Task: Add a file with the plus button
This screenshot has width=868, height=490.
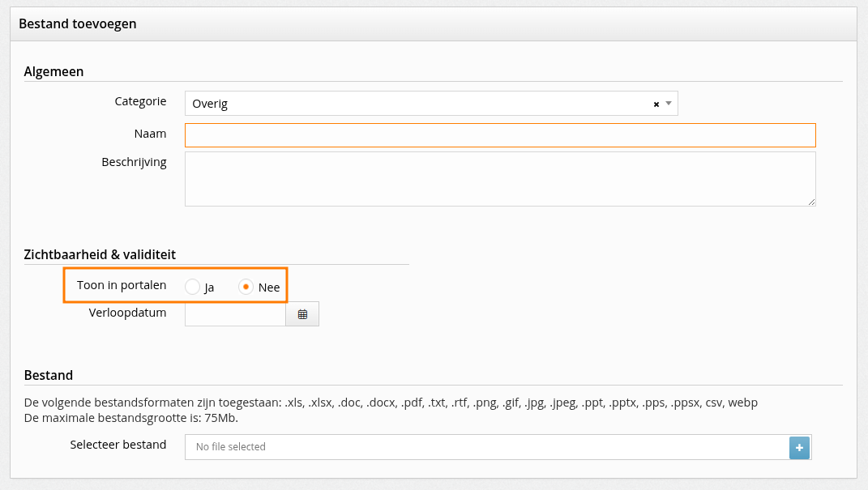Action: click(799, 447)
